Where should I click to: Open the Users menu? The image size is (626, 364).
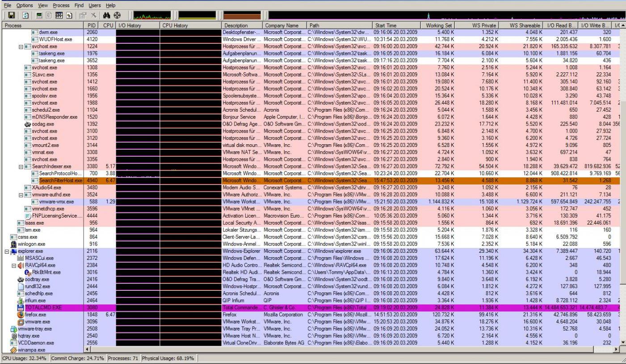(x=95, y=5)
